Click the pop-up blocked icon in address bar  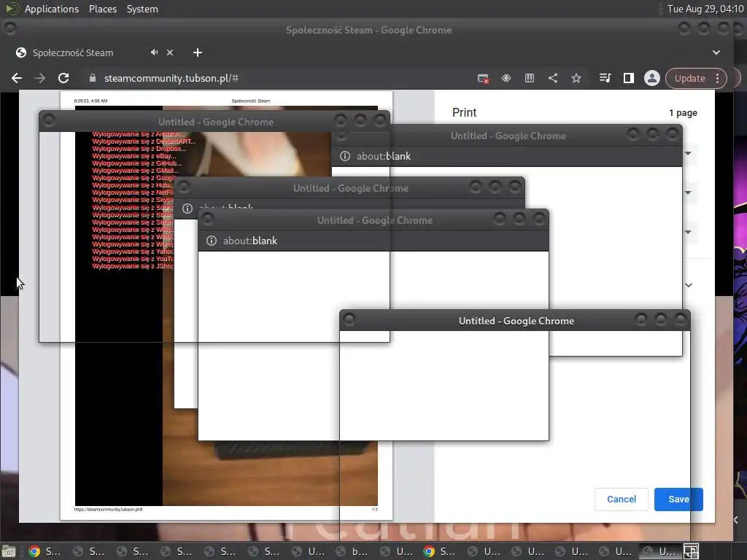click(x=483, y=79)
